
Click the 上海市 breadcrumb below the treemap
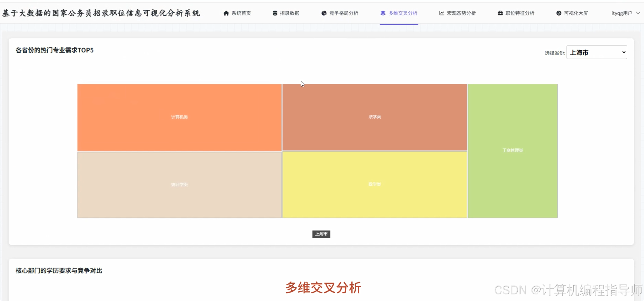coord(321,234)
